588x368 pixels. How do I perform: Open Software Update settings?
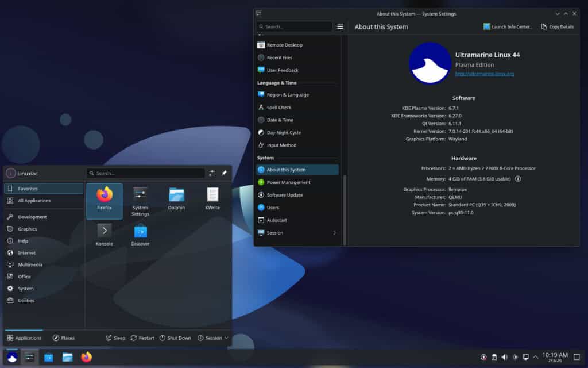[x=298, y=195]
